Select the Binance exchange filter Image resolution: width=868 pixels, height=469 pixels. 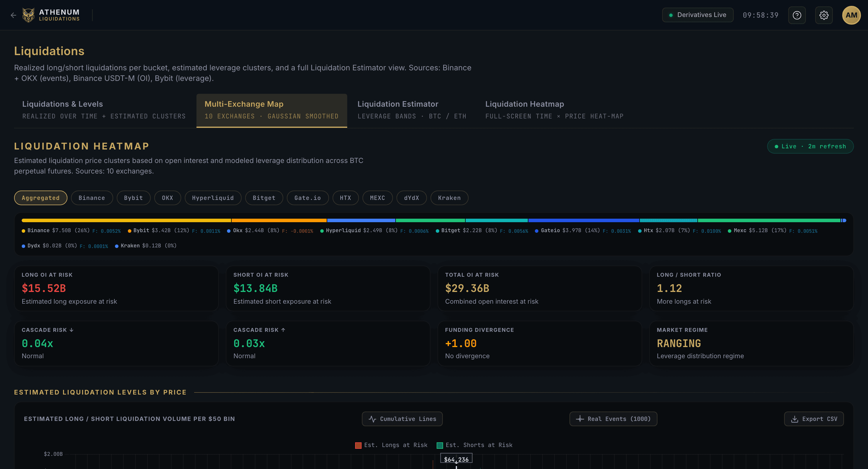(x=92, y=198)
